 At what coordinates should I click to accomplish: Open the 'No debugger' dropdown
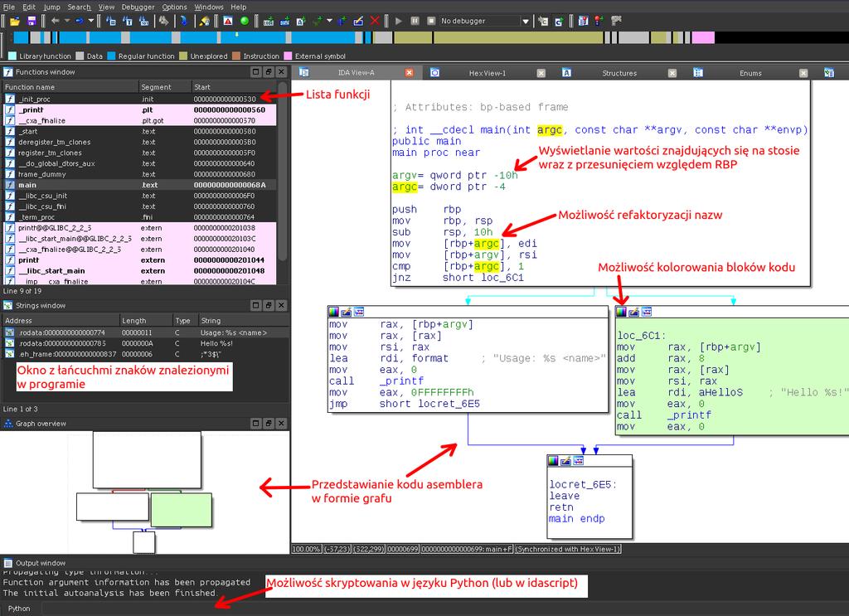(484, 21)
